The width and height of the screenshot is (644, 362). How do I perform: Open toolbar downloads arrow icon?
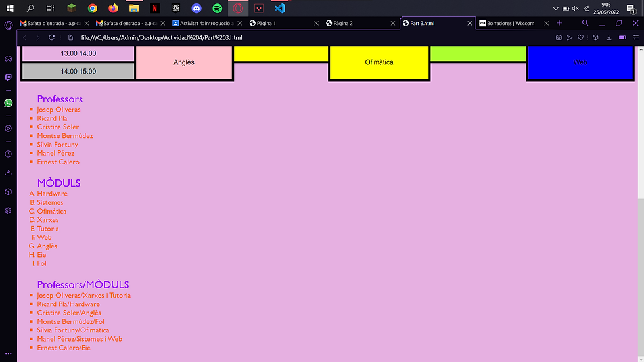click(609, 37)
